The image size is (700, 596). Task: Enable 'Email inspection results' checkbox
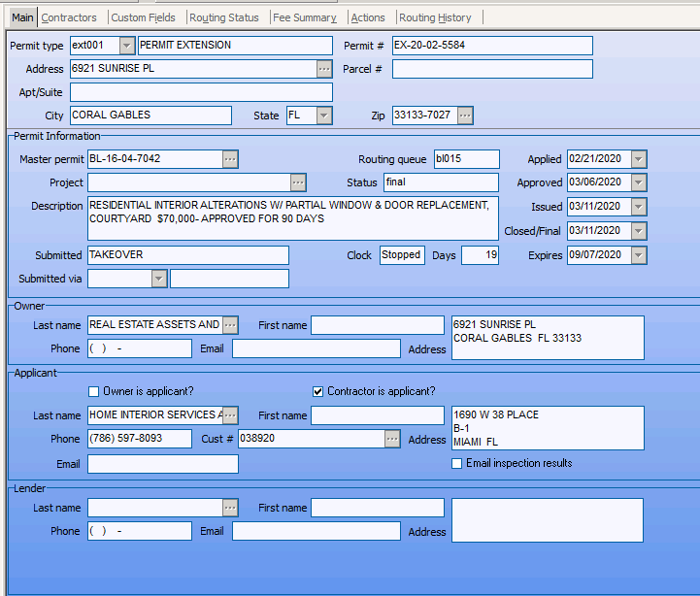click(x=457, y=463)
